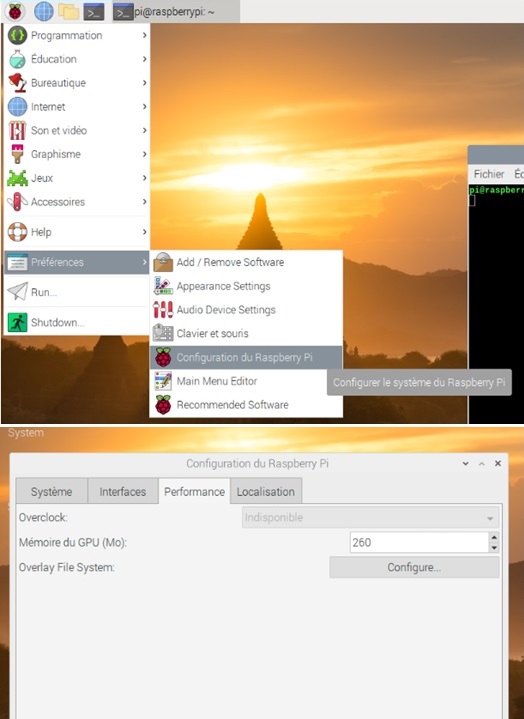This screenshot has height=719, width=524.
Task: Open Fichier menu in terminal window
Action: 489,174
